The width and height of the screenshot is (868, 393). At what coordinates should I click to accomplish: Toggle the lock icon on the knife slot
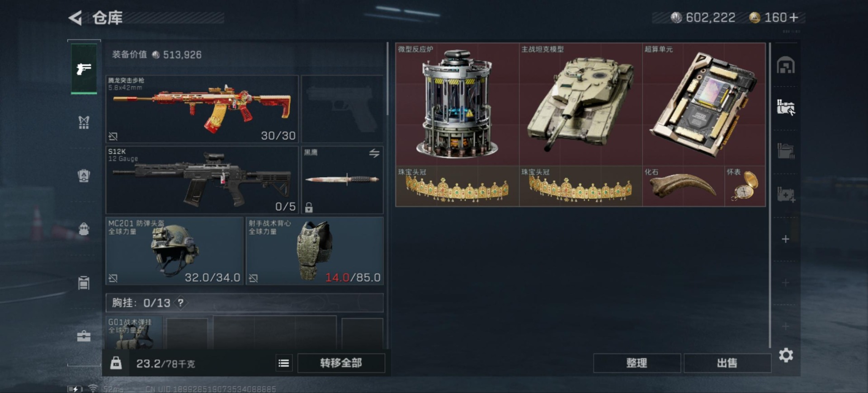(309, 207)
